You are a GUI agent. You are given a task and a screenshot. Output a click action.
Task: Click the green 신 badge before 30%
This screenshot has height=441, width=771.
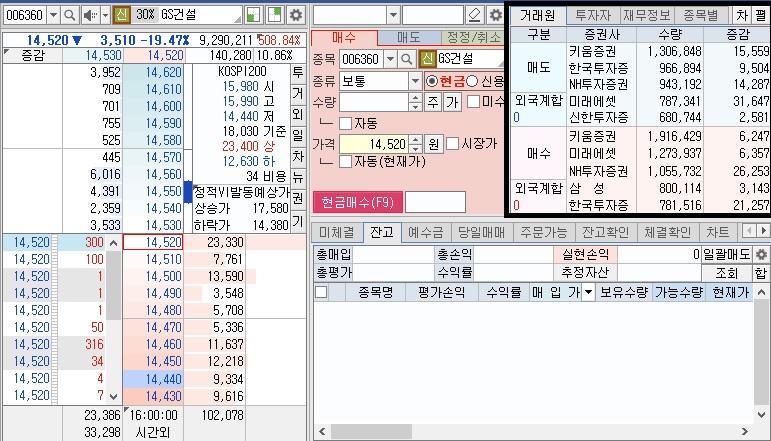[121, 15]
